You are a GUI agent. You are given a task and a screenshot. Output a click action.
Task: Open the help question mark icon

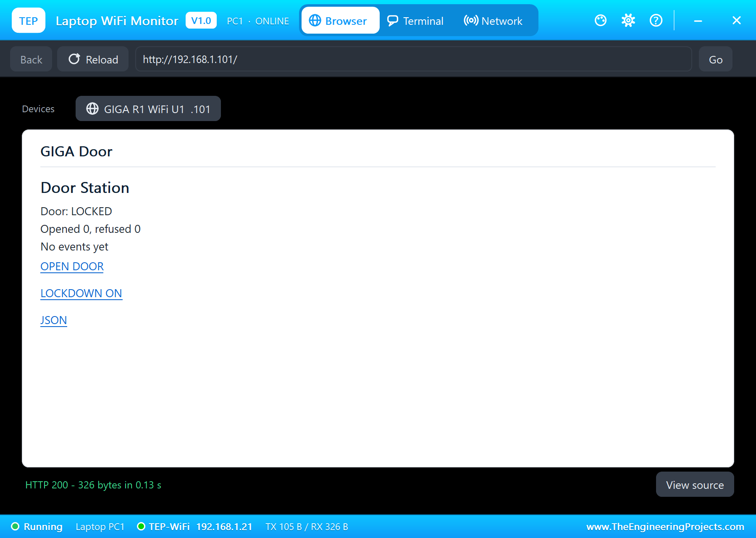coord(656,20)
